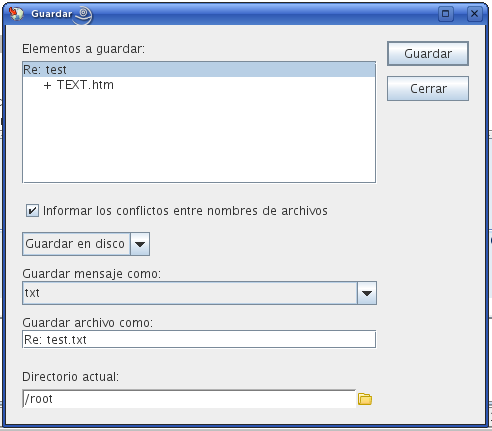Click the 'Informar los conflictos entre nombres' label
Screen dimensions: 492x431
(x=185, y=211)
